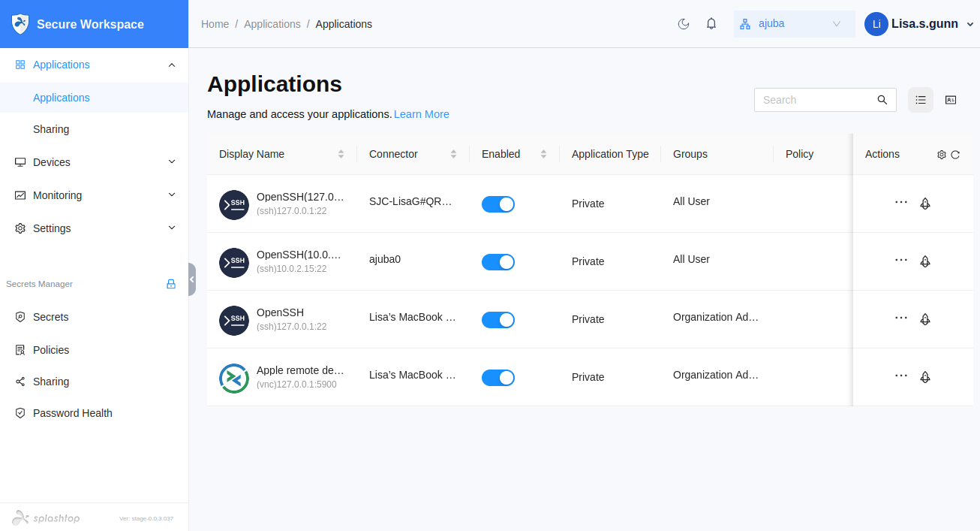Collapse sidebar with the handle arrow
Viewport: 980px width, 531px height.
click(192, 279)
